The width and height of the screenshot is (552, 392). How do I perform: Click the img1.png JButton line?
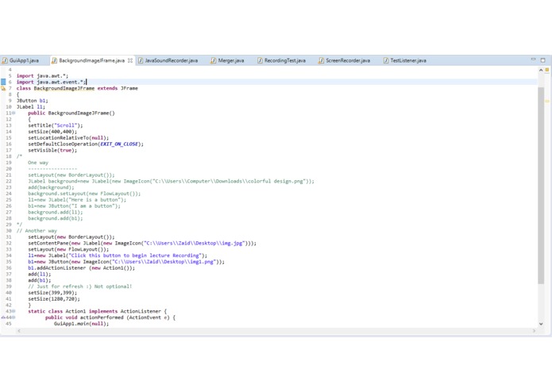[x=126, y=262]
